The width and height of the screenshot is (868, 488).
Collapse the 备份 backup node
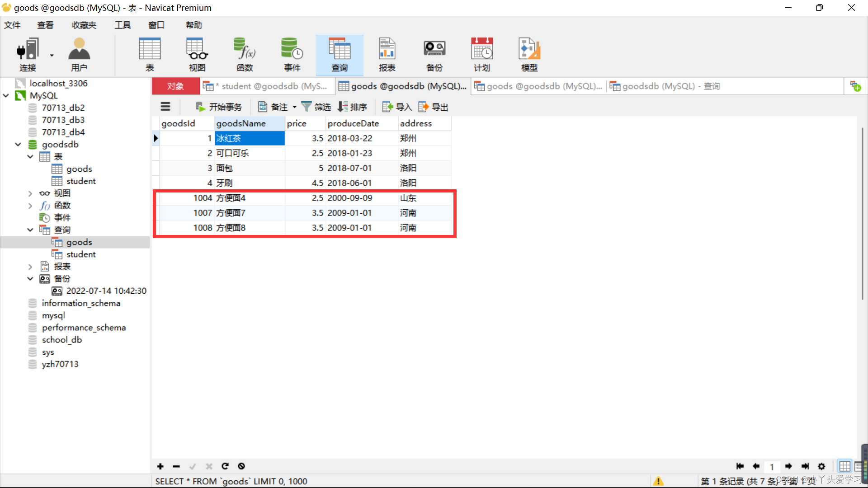(x=30, y=279)
